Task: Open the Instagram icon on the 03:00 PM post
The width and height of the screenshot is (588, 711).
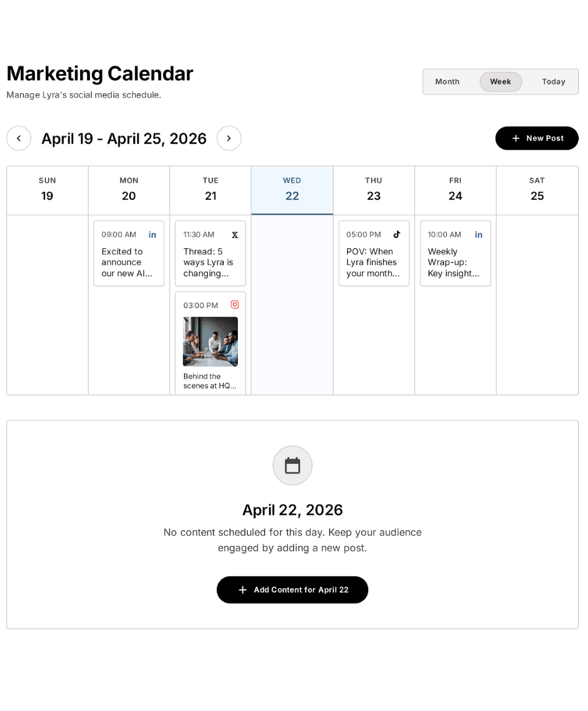Action: (234, 305)
